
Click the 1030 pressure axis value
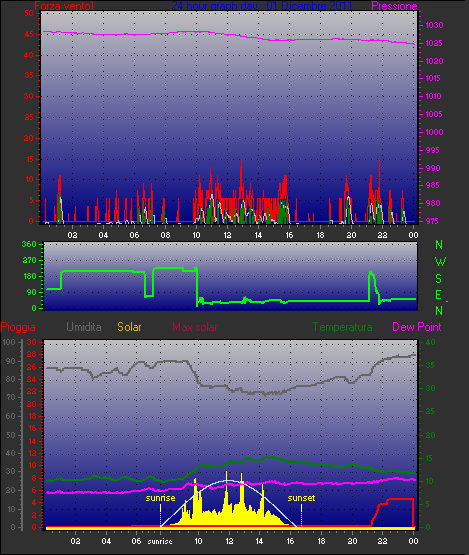point(434,25)
